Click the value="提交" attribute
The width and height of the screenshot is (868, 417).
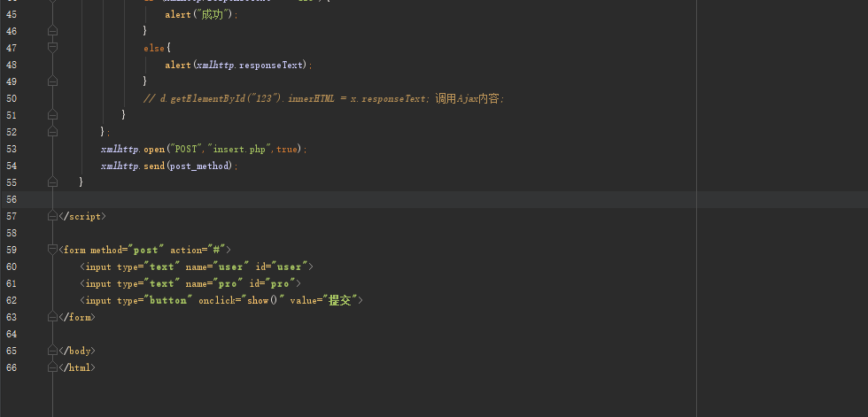tap(324, 300)
